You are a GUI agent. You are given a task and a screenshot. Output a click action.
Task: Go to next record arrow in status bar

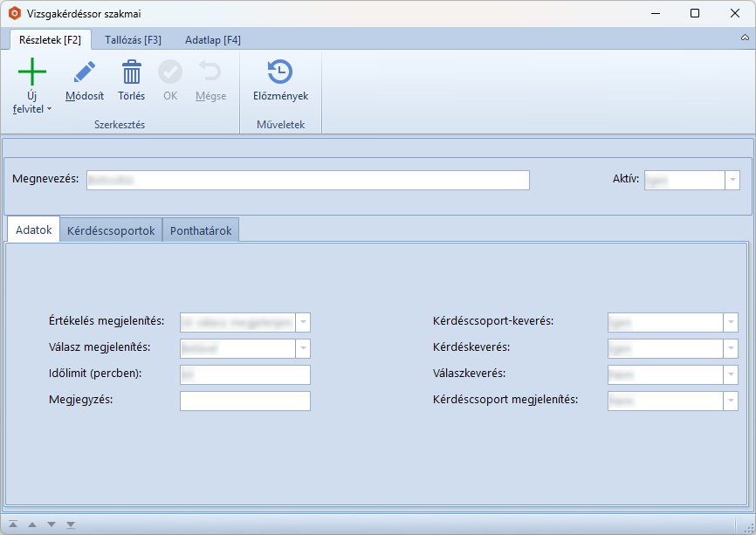click(x=52, y=525)
